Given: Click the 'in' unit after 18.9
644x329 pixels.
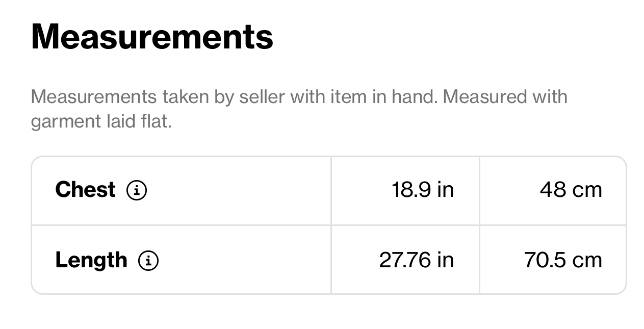Looking at the screenshot, I should coord(445,190).
